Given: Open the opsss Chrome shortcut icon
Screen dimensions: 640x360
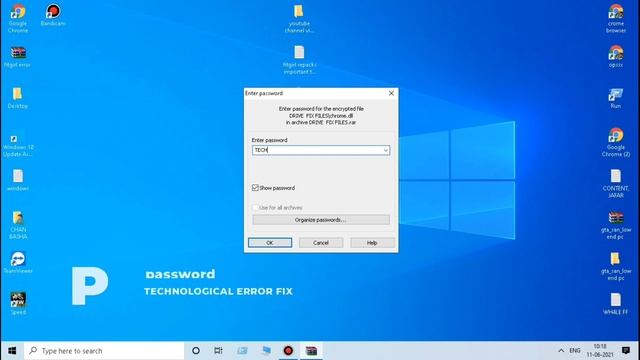Looking at the screenshot, I should point(616,57).
